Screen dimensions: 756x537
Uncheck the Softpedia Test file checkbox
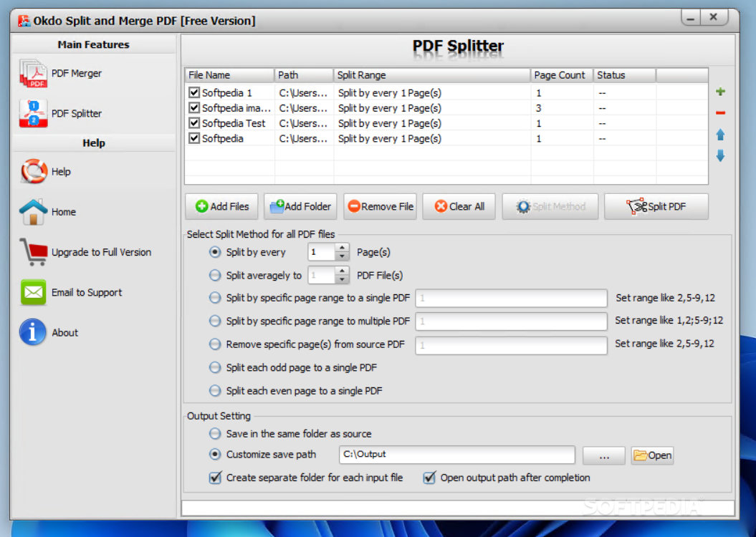(x=194, y=123)
